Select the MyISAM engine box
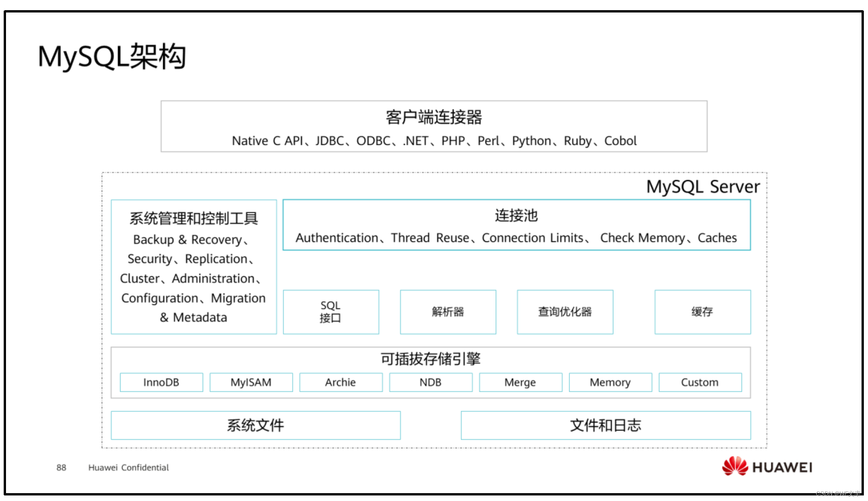Viewport: 868px width, 501px height. coord(251,382)
